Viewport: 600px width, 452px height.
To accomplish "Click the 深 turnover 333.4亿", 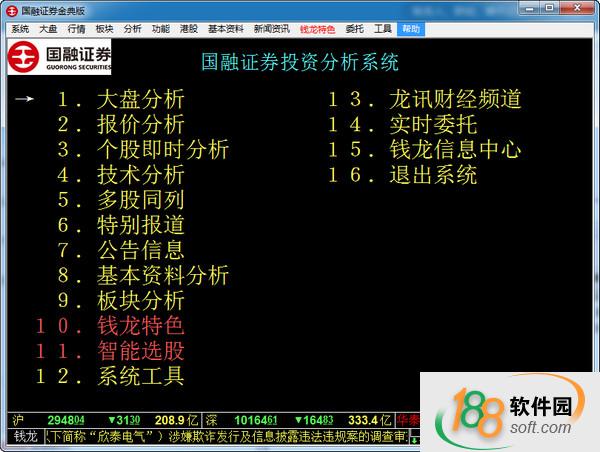I will pyautogui.click(x=370, y=421).
